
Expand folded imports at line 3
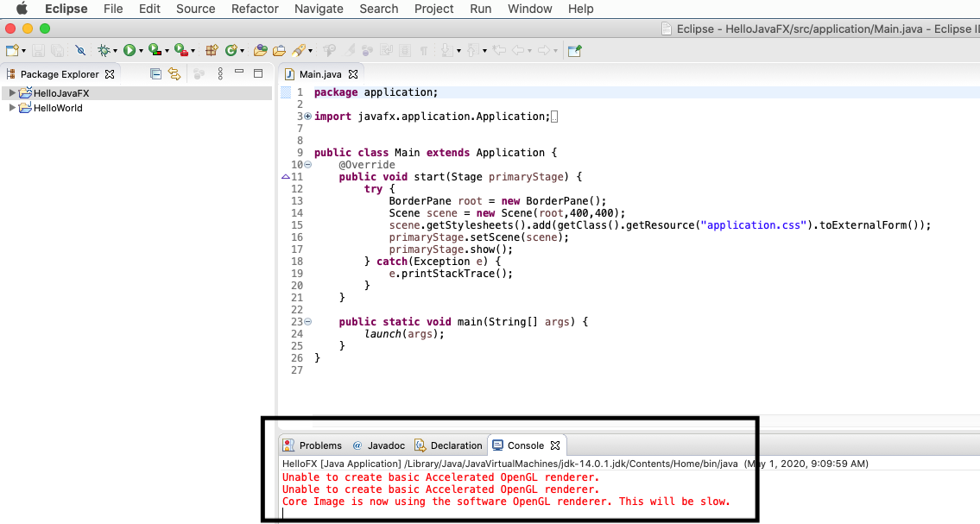pyautogui.click(x=307, y=117)
